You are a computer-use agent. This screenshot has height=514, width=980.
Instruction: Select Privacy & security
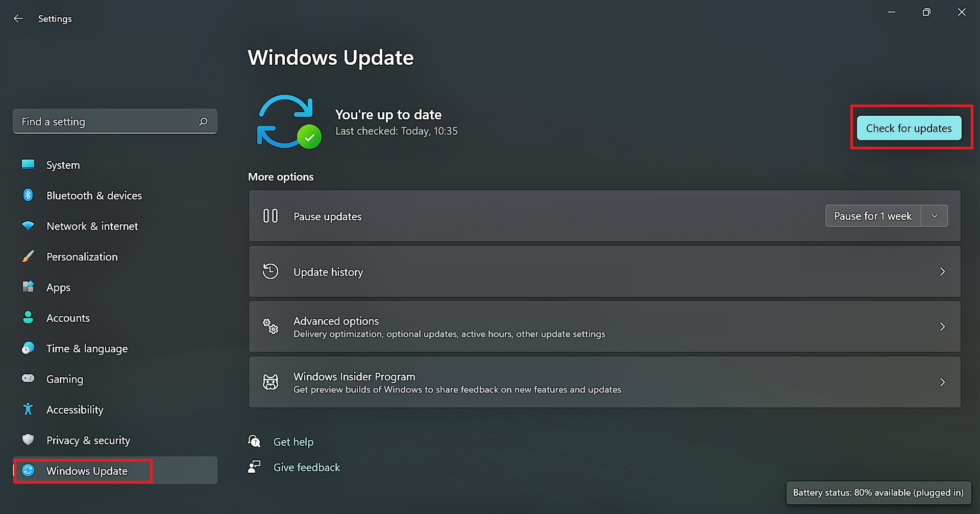click(115, 440)
